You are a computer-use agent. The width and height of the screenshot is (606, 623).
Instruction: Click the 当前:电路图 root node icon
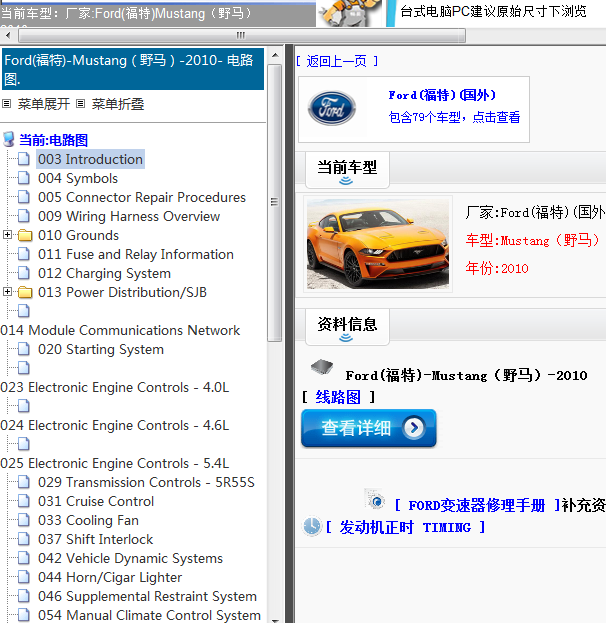pyautogui.click(x=9, y=139)
